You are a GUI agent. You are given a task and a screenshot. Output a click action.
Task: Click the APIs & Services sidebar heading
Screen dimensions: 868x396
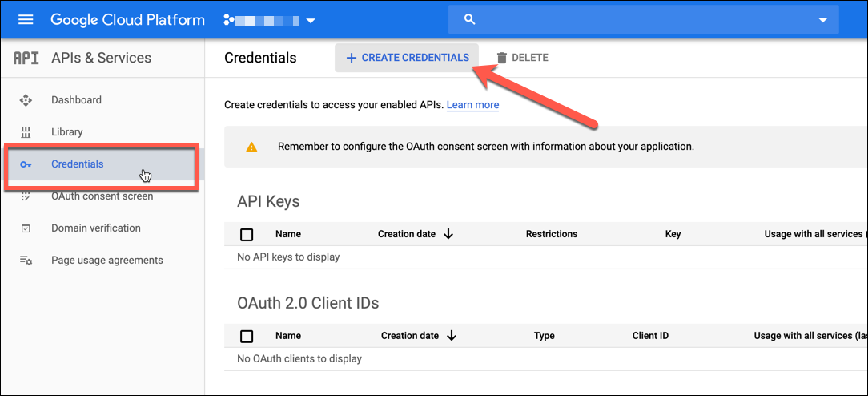[102, 58]
